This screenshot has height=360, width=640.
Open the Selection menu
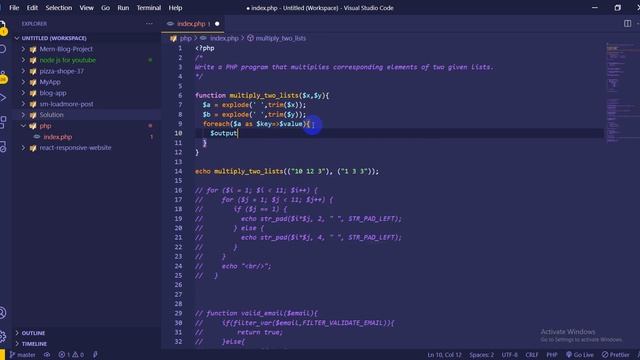pos(59,8)
